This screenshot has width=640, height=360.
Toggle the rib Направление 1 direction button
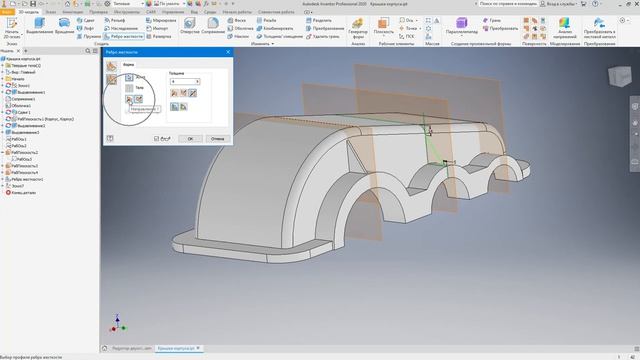coord(129,99)
